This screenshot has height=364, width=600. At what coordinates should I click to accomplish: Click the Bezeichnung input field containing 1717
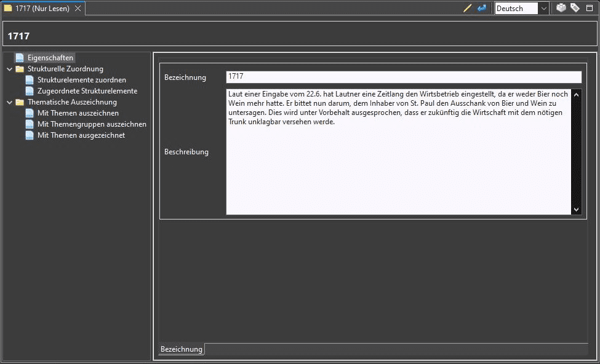[x=404, y=77]
